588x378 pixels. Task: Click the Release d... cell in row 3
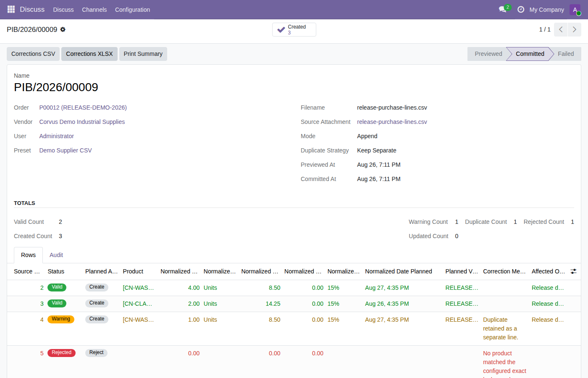click(x=548, y=304)
